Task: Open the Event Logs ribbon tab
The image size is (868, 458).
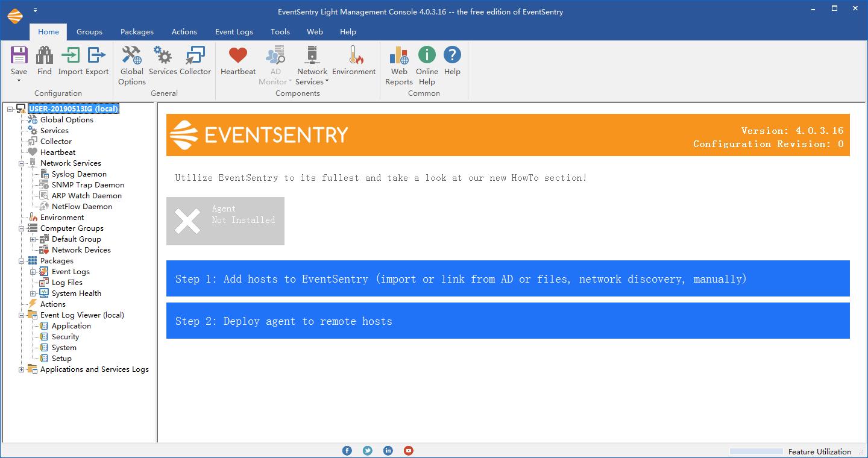Action: 234,32
